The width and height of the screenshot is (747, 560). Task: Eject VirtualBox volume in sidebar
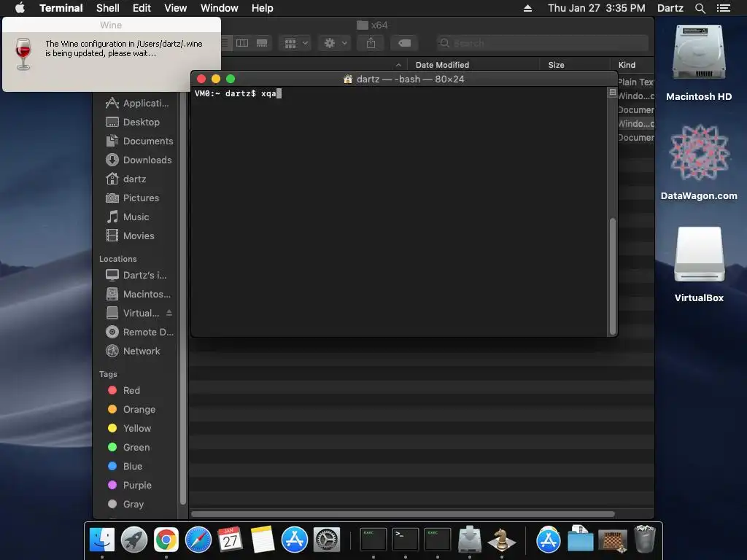(x=169, y=313)
